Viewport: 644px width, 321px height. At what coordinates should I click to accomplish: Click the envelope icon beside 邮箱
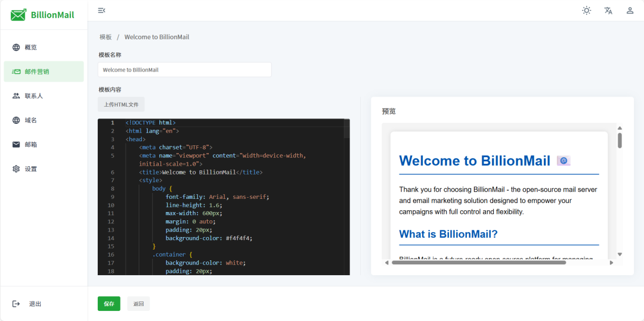[16, 144]
